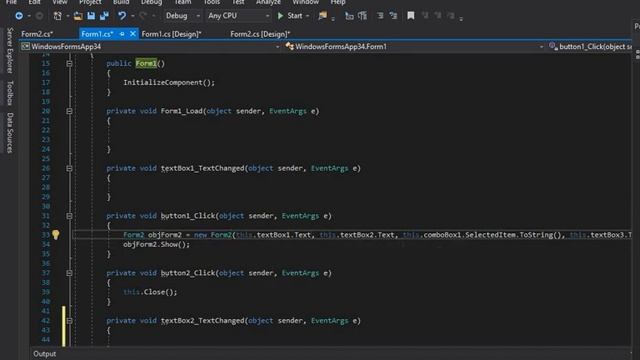Expand the WindowsFormsApp34 project navigation dropdown
The width and height of the screenshot is (640, 360).
(278, 47)
